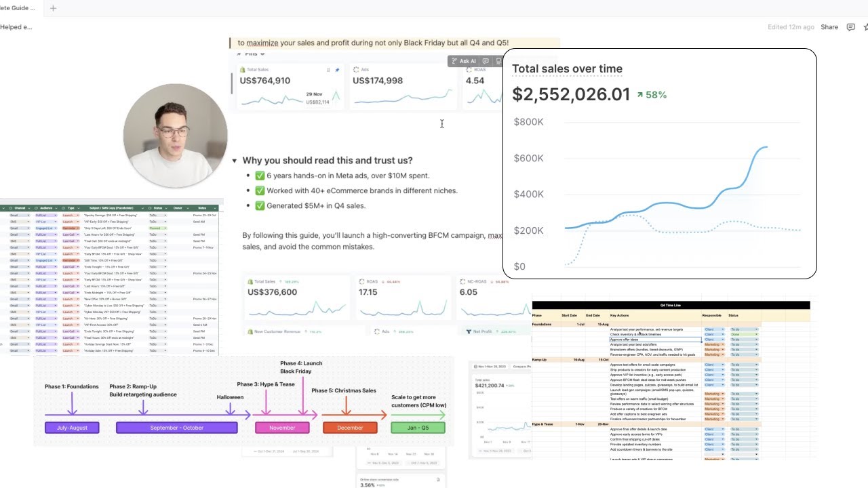Open Channel column filter dropdown in email sheet
The height and width of the screenshot is (488, 868).
(29, 208)
